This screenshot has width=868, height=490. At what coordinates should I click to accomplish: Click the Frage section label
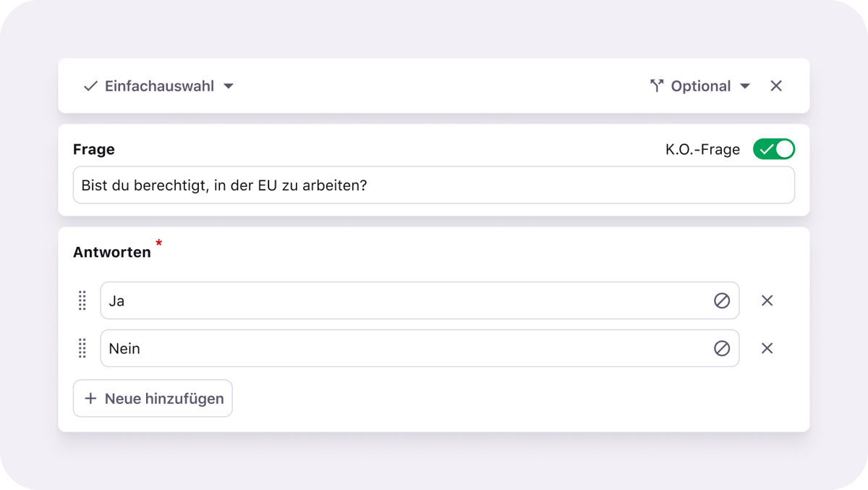(x=94, y=150)
